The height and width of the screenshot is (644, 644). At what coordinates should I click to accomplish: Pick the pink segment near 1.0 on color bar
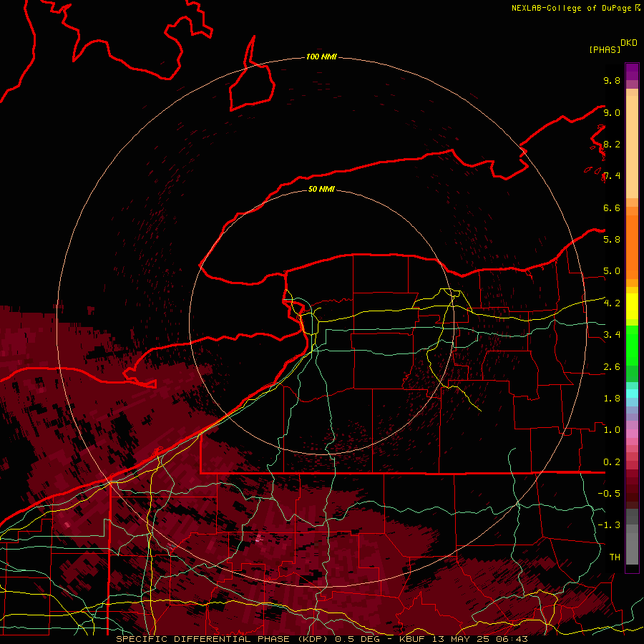pos(632,434)
